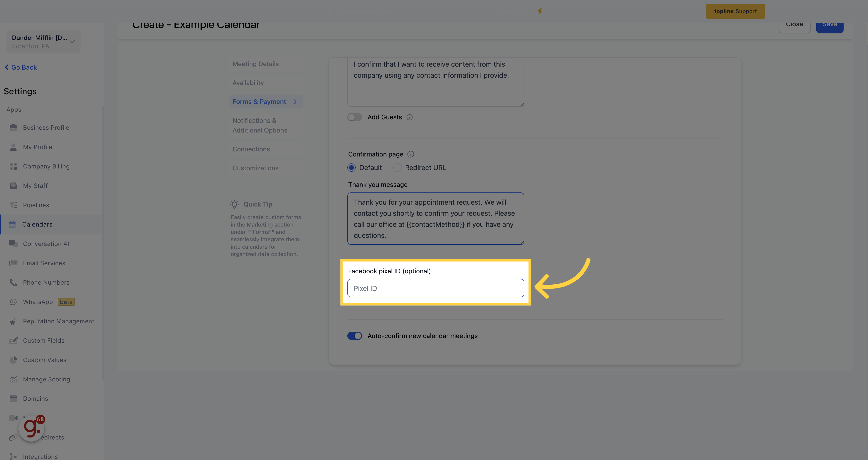This screenshot has height=460, width=868.
Task: Click the Create - Example Calendar title
Action: pyautogui.click(x=196, y=26)
